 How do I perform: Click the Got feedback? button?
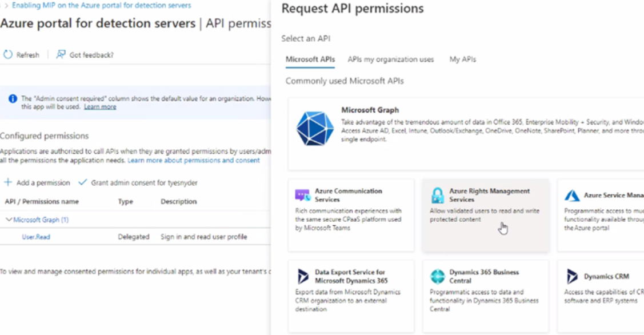pos(85,55)
